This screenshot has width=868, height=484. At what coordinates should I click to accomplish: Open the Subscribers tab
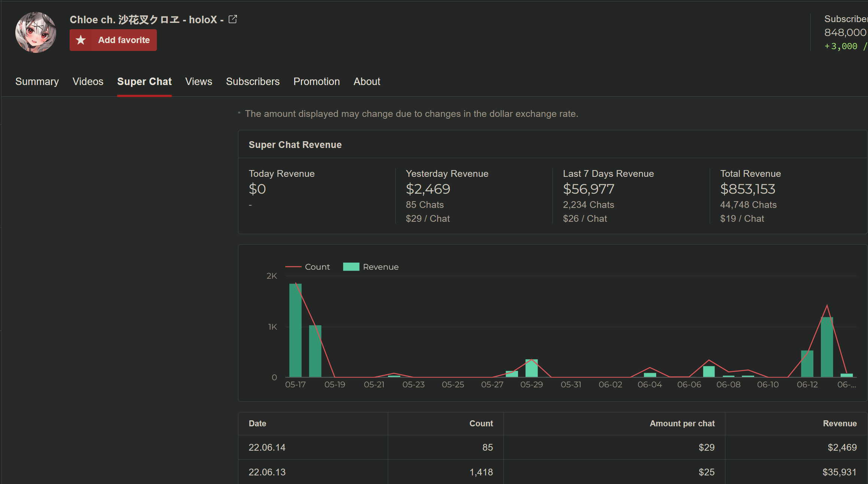pyautogui.click(x=253, y=81)
